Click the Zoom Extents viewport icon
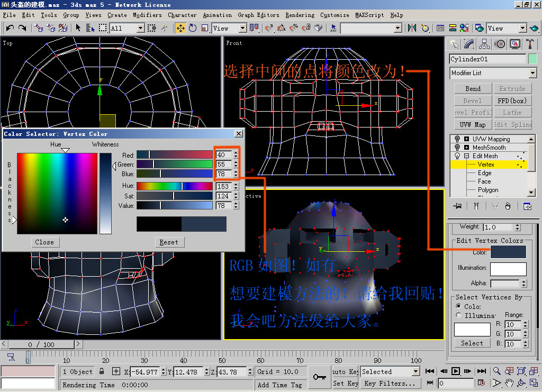This screenshot has height=392, width=542. click(x=521, y=371)
